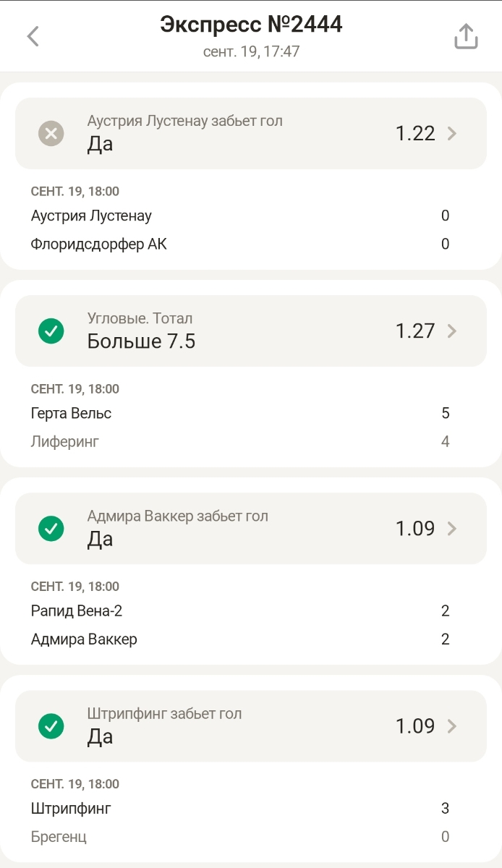Tap the Экспресс №2444 title
Viewport: 502px width, 868px height.
251,25
